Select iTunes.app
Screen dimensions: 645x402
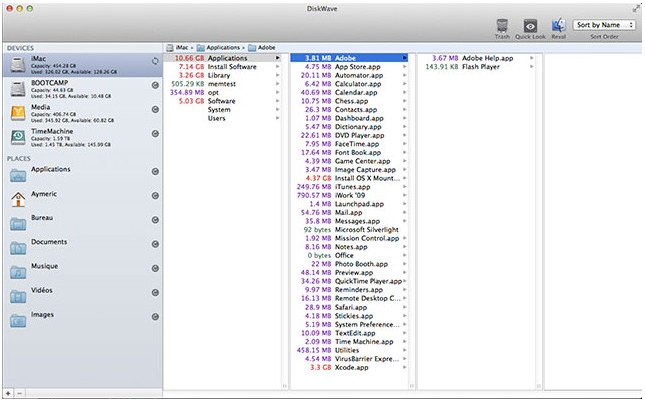tap(349, 187)
